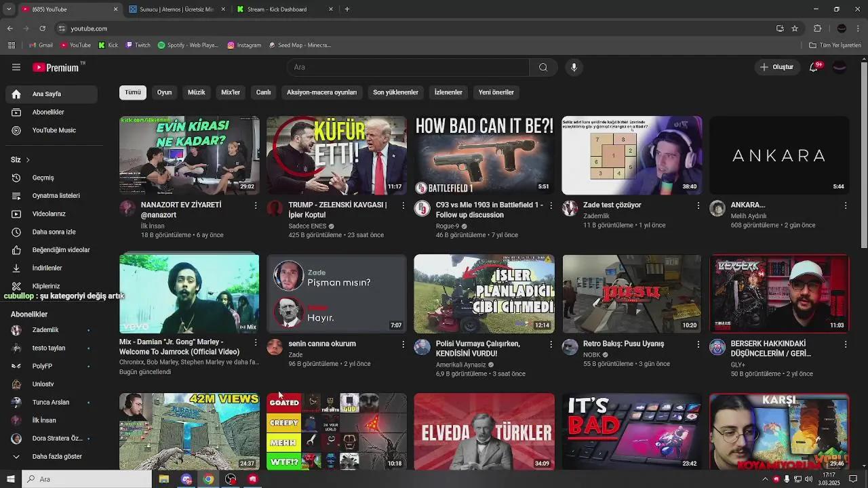Click the Oluştur button
Viewport: 868px width, 488px height.
[x=777, y=67]
